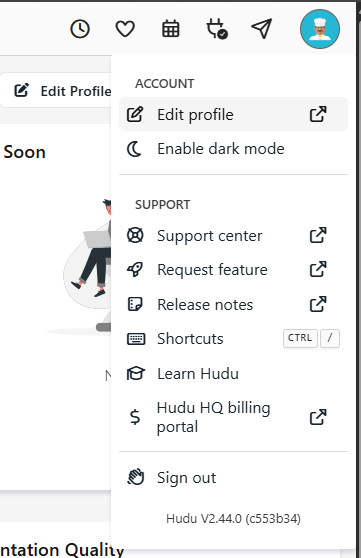Click the paper plane share icon
Viewport: 361px width, 558px height.
[x=262, y=29]
